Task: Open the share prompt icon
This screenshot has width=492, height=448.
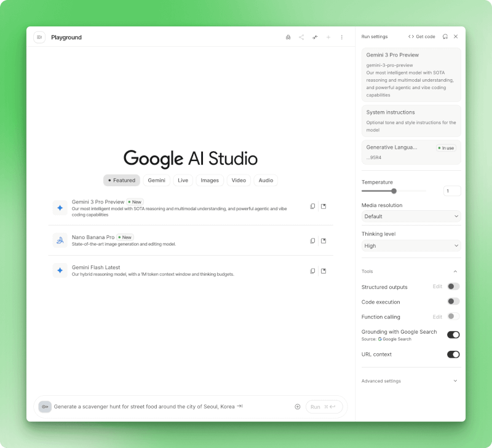Action: click(301, 37)
